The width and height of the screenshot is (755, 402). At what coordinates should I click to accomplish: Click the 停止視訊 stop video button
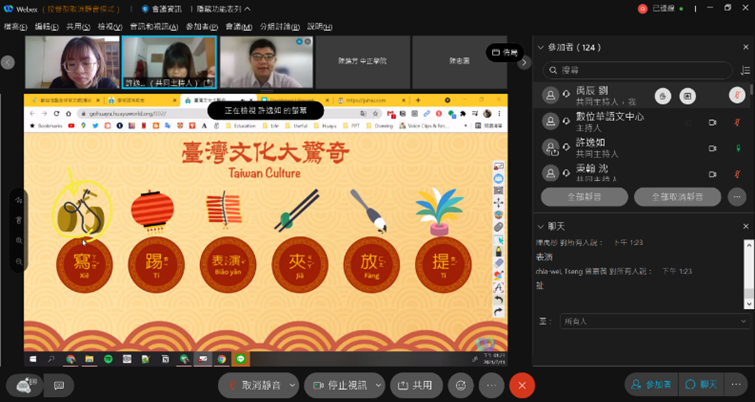[x=339, y=385]
